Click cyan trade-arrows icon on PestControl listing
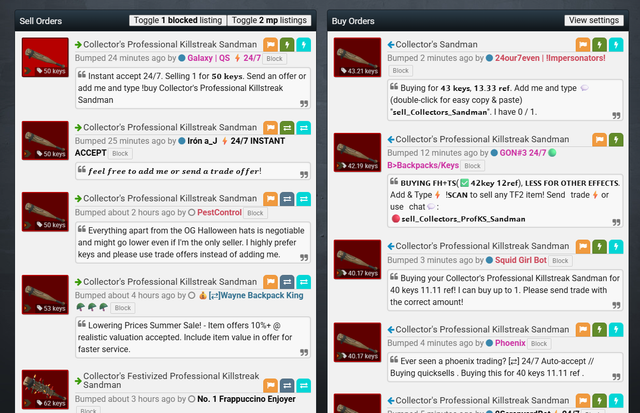Image resolution: width=640 pixels, height=413 pixels. click(x=303, y=199)
